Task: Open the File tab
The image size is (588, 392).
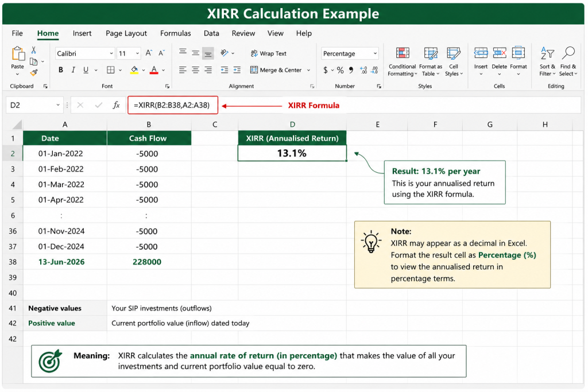Action: 17,33
